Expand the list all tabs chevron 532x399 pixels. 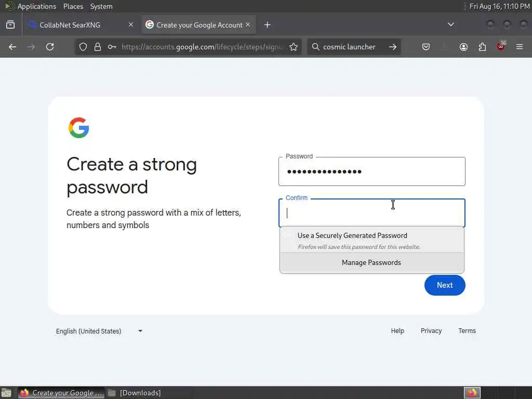click(451, 24)
